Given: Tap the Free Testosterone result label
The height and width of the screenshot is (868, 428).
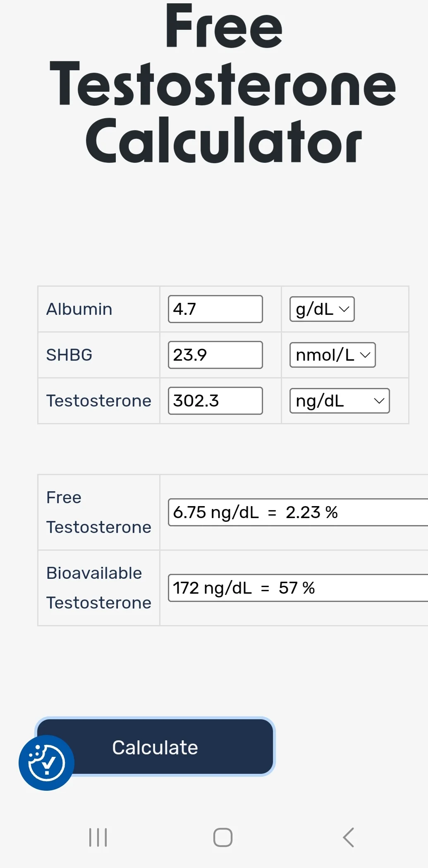Looking at the screenshot, I should [x=98, y=512].
